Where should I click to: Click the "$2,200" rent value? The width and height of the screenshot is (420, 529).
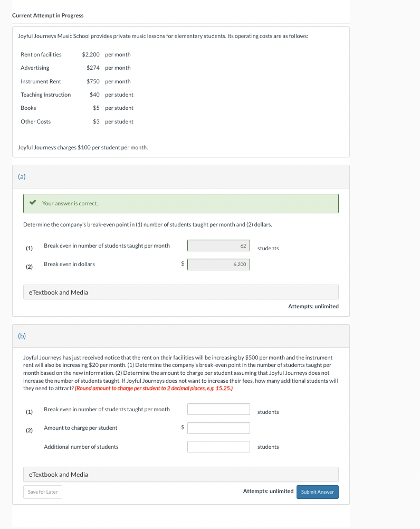tap(91, 55)
